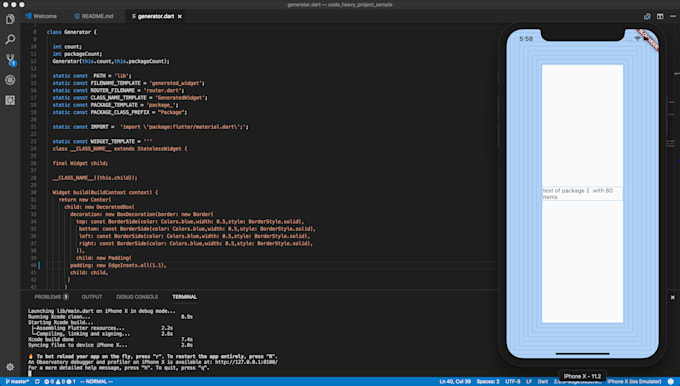The width and height of the screenshot is (680, 386).
Task: Switch to the README.md tab
Action: coord(93,16)
